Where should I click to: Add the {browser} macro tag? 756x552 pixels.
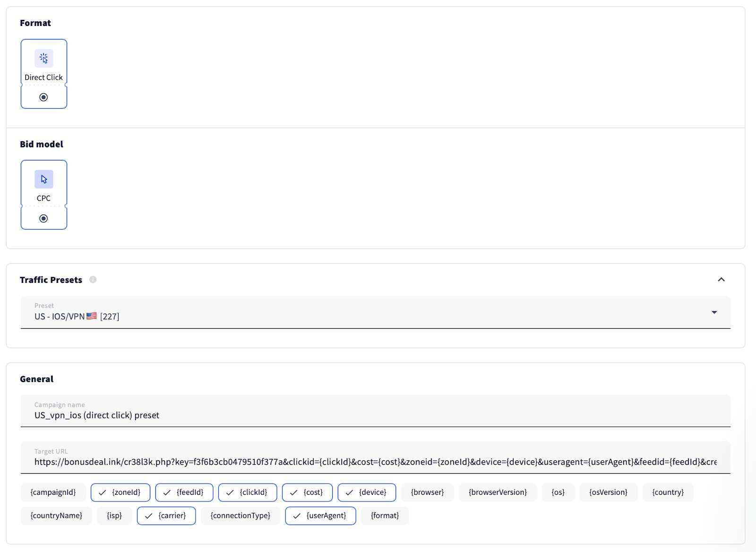click(x=427, y=492)
